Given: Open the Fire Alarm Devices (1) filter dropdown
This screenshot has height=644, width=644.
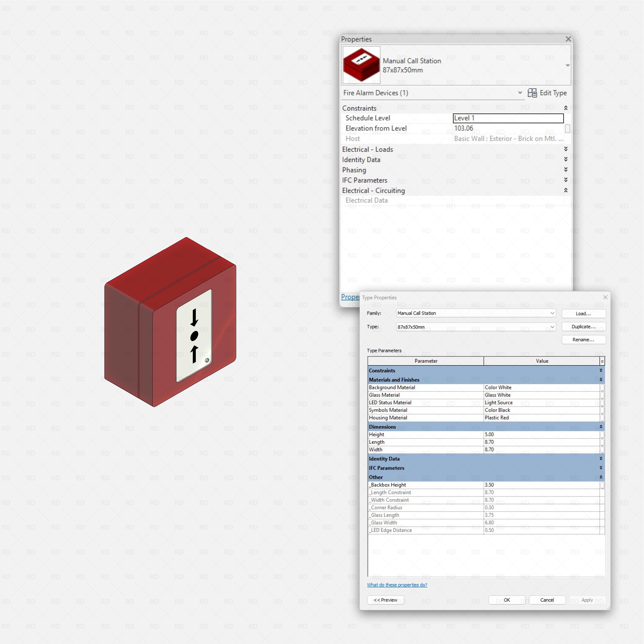Looking at the screenshot, I should (x=520, y=93).
